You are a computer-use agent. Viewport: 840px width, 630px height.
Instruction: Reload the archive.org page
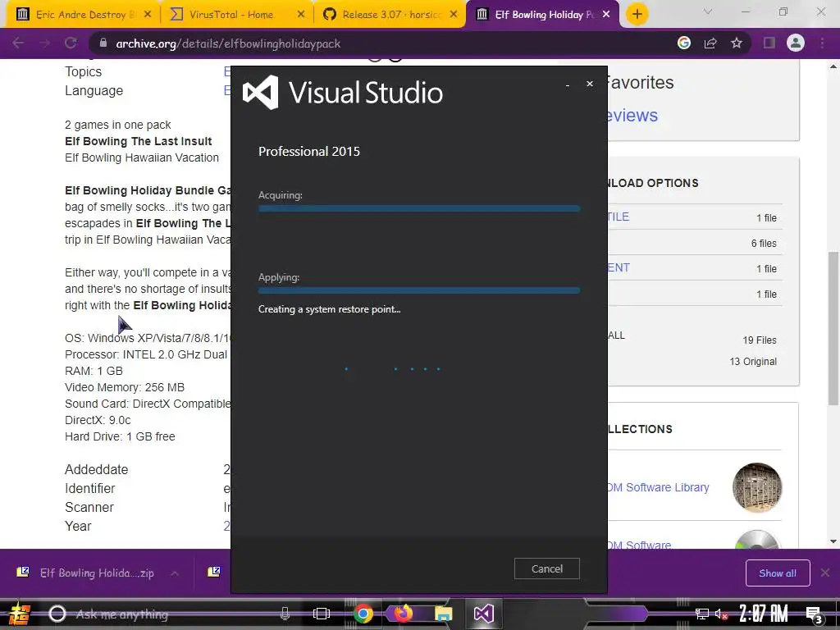(71, 43)
